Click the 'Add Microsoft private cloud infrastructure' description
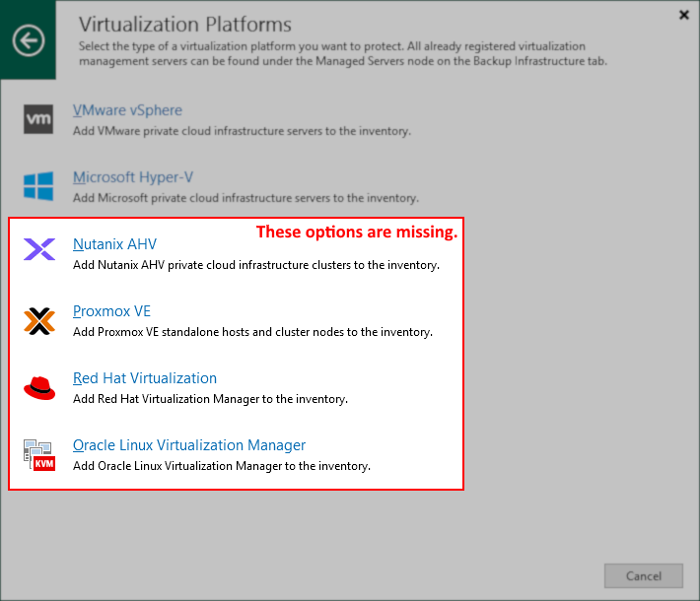The width and height of the screenshot is (700, 601). (x=245, y=198)
